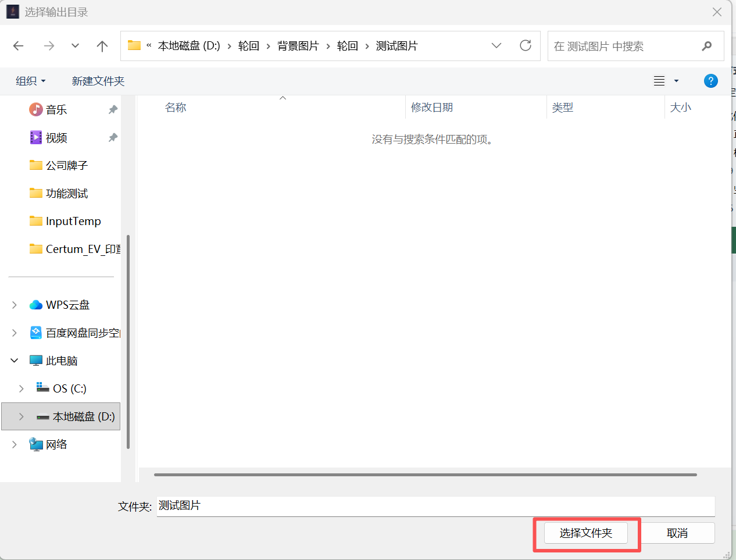Collapse the 此电脑 node
The width and height of the screenshot is (736, 560).
tap(15, 361)
